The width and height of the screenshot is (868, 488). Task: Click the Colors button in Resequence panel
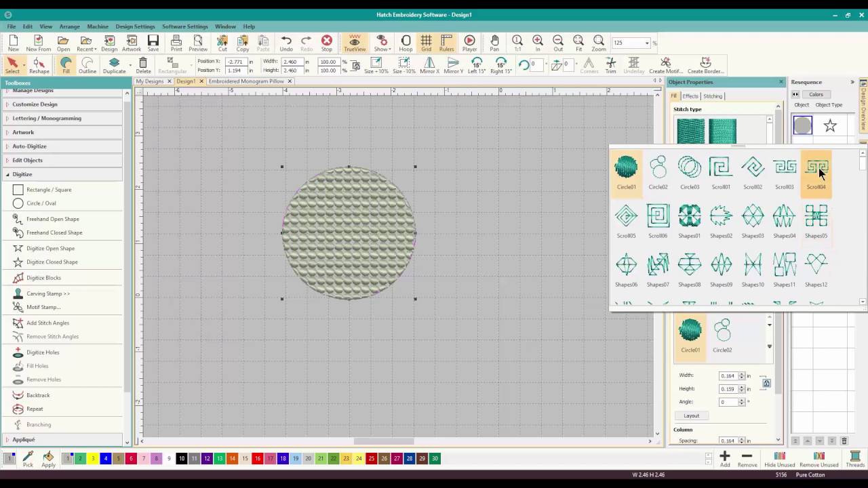tap(816, 94)
